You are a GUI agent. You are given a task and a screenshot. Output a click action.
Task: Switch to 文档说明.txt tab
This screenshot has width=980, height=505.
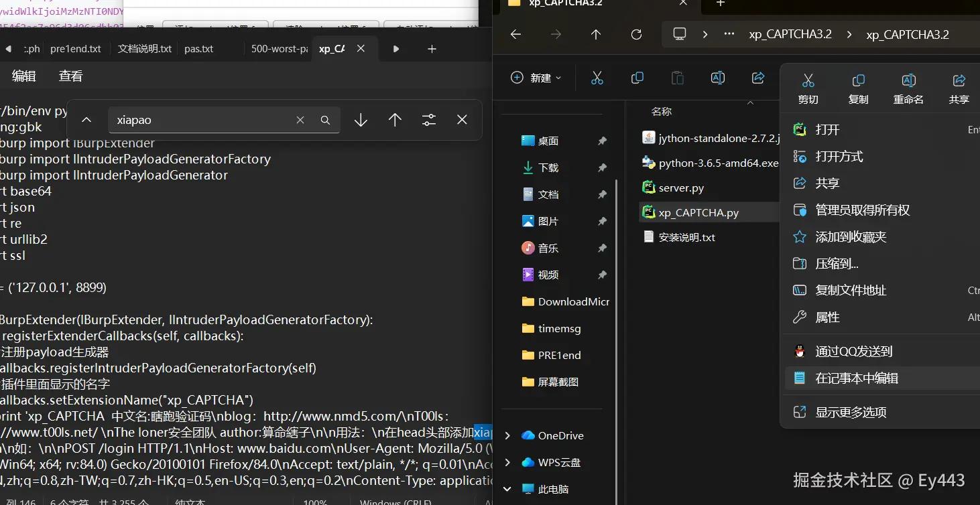(145, 49)
